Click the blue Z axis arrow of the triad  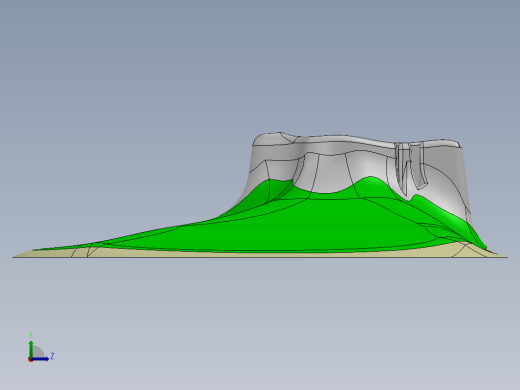(40, 359)
